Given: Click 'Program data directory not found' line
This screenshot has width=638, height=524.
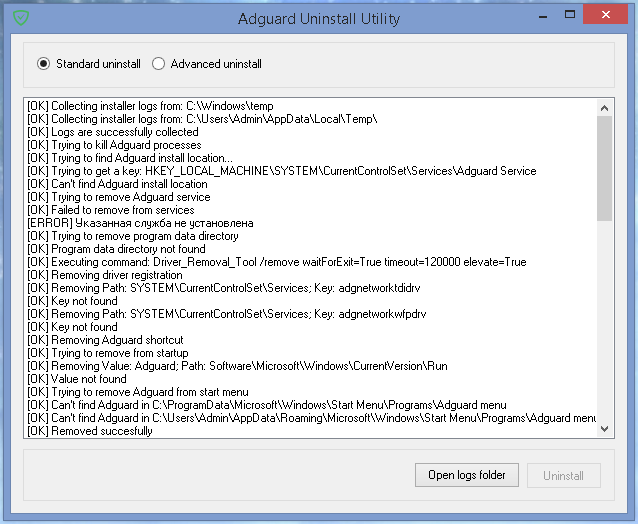Looking at the screenshot, I should tap(116, 249).
